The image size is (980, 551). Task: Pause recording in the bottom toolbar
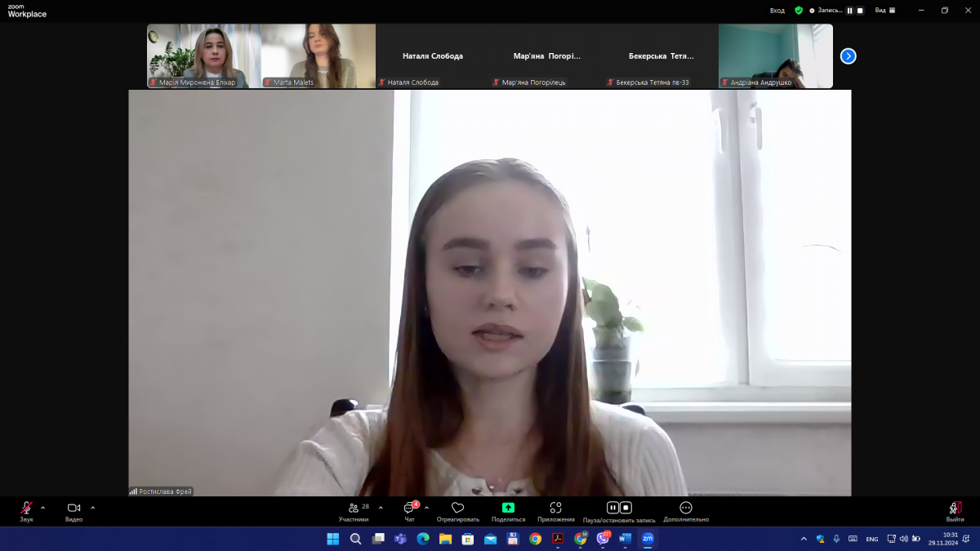pos(612,508)
